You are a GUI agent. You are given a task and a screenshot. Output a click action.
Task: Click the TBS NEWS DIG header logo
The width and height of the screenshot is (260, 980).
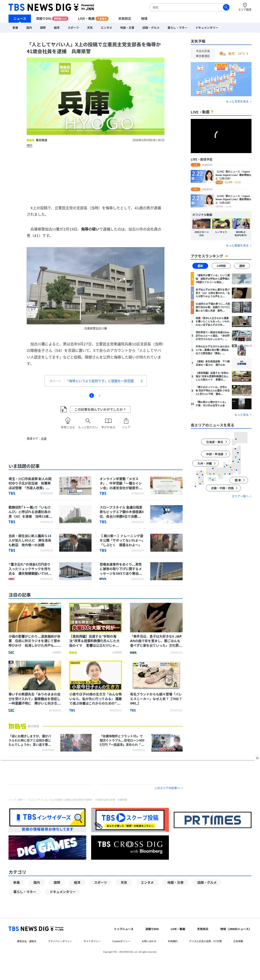pyautogui.click(x=51, y=7)
